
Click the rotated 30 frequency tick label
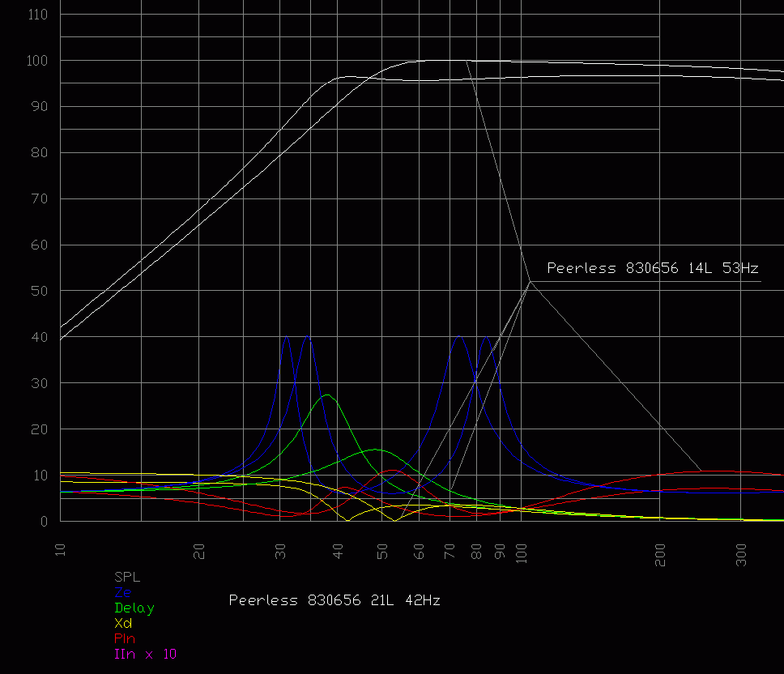(280, 552)
